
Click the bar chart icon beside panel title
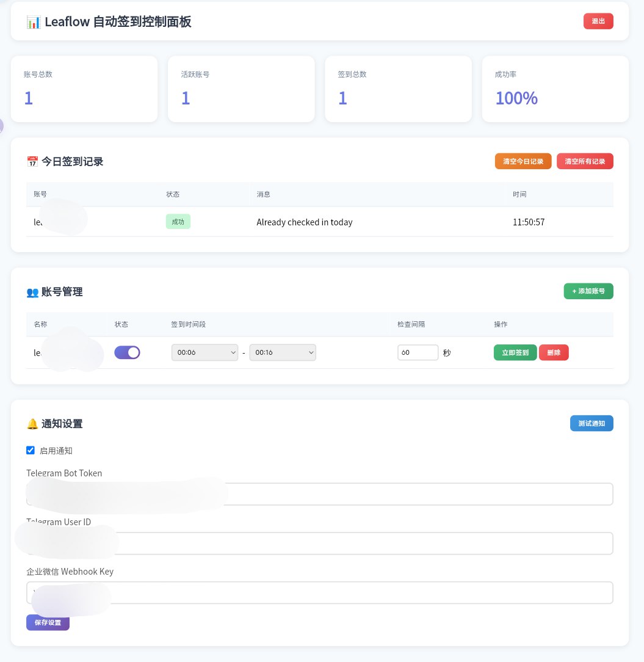(34, 21)
